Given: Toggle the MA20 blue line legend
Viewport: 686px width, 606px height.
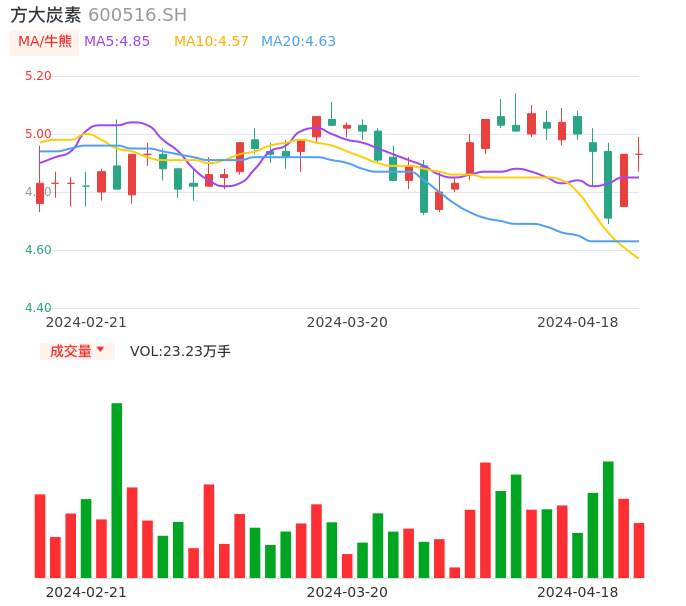Looking at the screenshot, I should [x=298, y=42].
